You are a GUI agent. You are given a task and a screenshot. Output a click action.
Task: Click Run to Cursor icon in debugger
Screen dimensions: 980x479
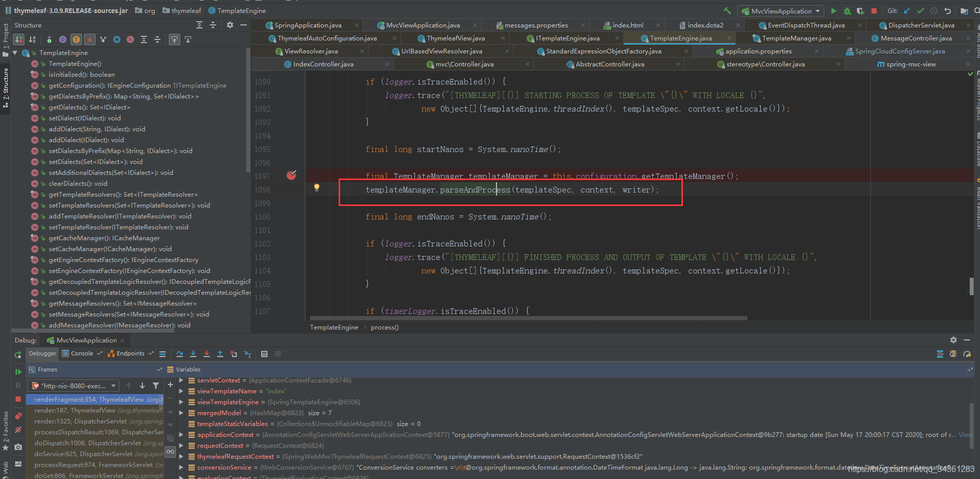click(248, 354)
